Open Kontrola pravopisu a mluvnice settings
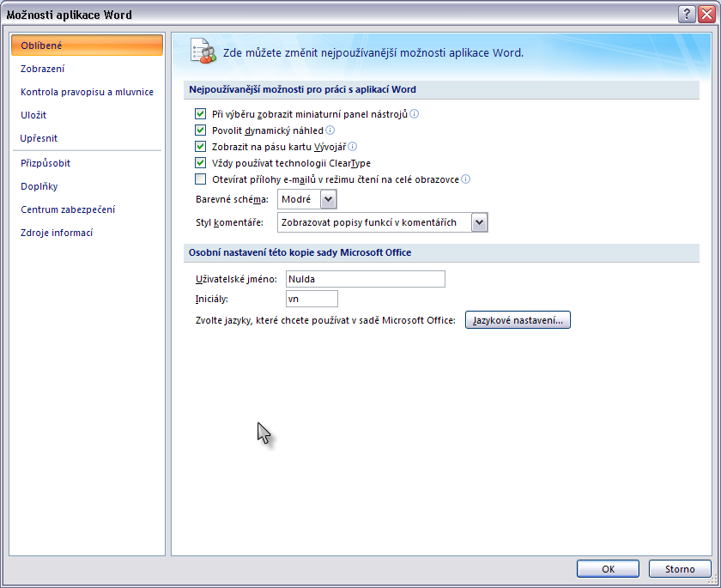The width and height of the screenshot is (721, 588). point(87,92)
